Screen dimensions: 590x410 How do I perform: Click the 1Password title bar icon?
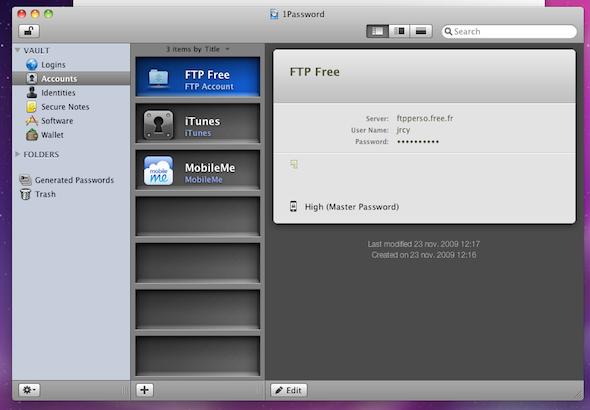[274, 14]
